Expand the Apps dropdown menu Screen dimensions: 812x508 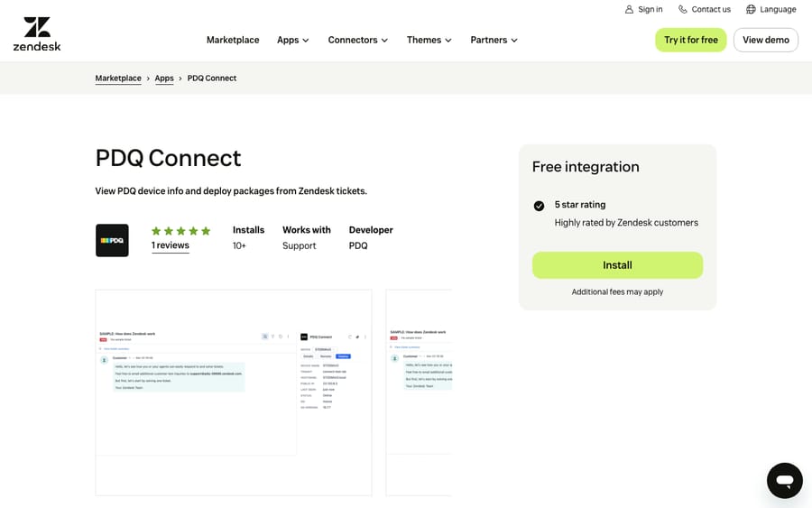point(292,40)
